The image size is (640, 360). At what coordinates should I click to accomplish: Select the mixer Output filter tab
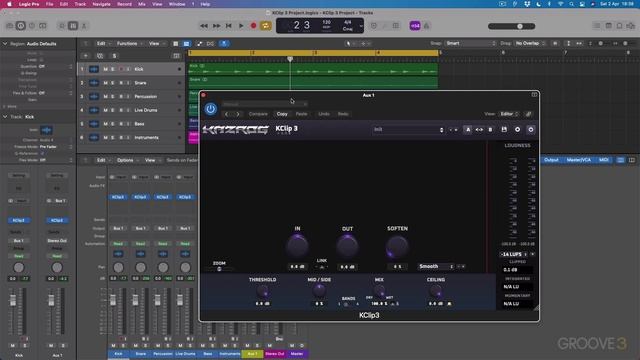pyautogui.click(x=551, y=160)
